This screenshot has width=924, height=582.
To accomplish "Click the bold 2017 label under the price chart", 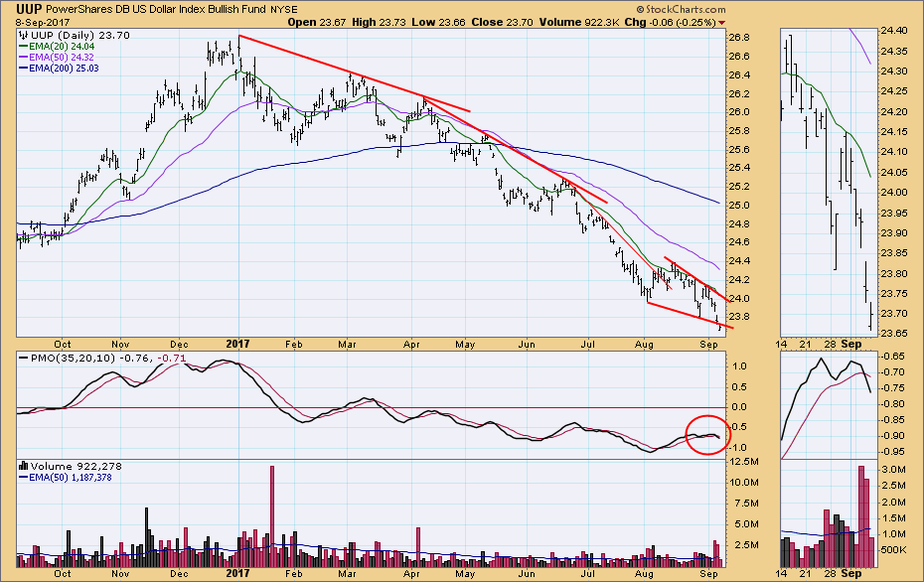I will [x=238, y=344].
